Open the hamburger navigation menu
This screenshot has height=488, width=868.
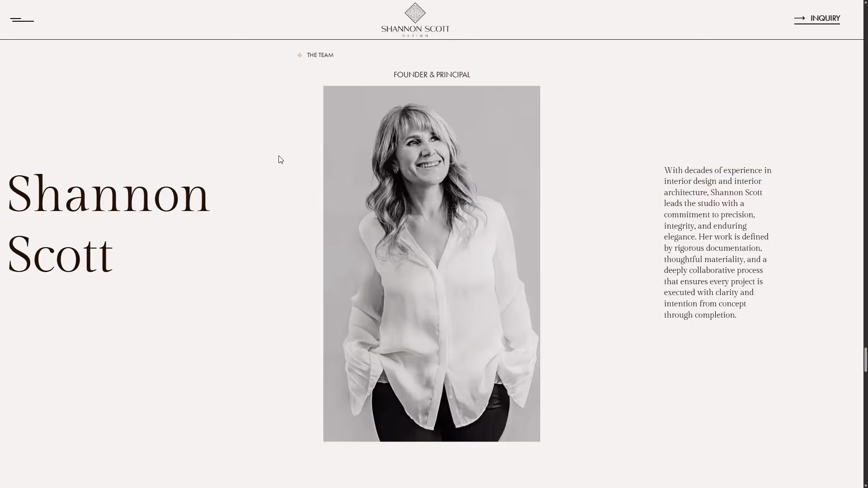(22, 19)
